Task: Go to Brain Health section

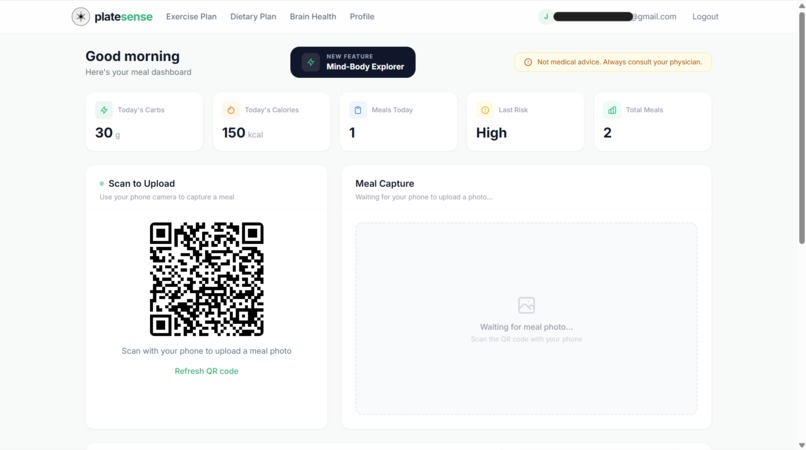Action: point(313,16)
